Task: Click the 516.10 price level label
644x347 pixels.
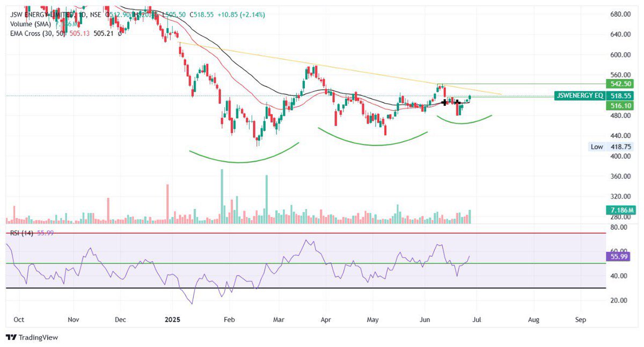Action: [x=620, y=106]
